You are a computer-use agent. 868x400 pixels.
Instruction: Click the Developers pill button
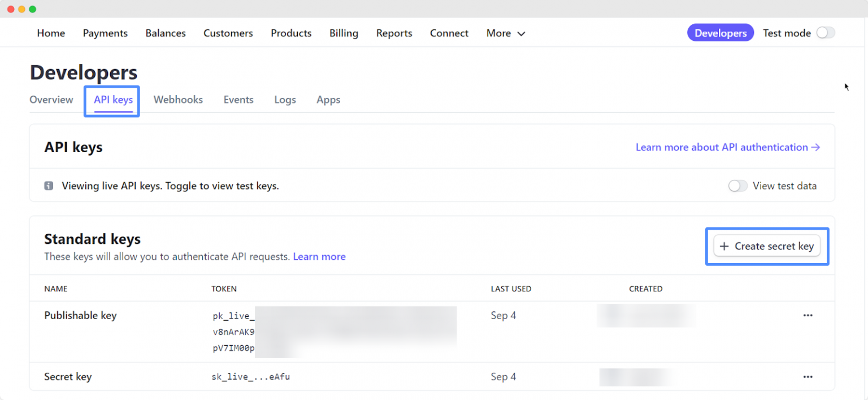(x=720, y=32)
